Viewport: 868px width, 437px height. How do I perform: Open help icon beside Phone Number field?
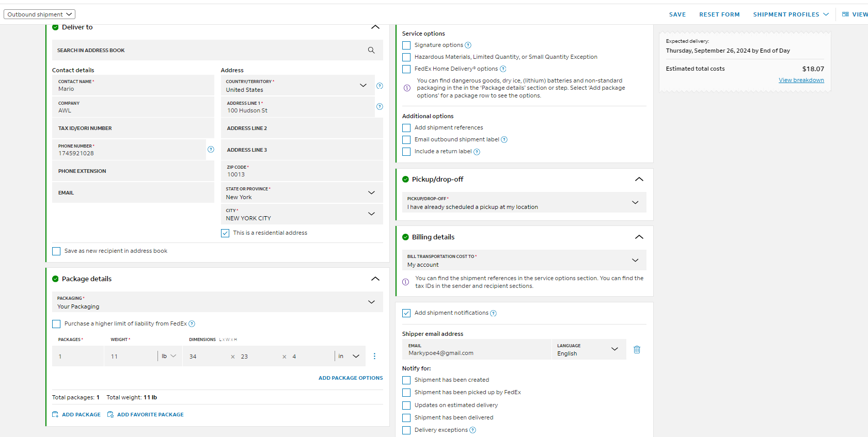point(211,149)
